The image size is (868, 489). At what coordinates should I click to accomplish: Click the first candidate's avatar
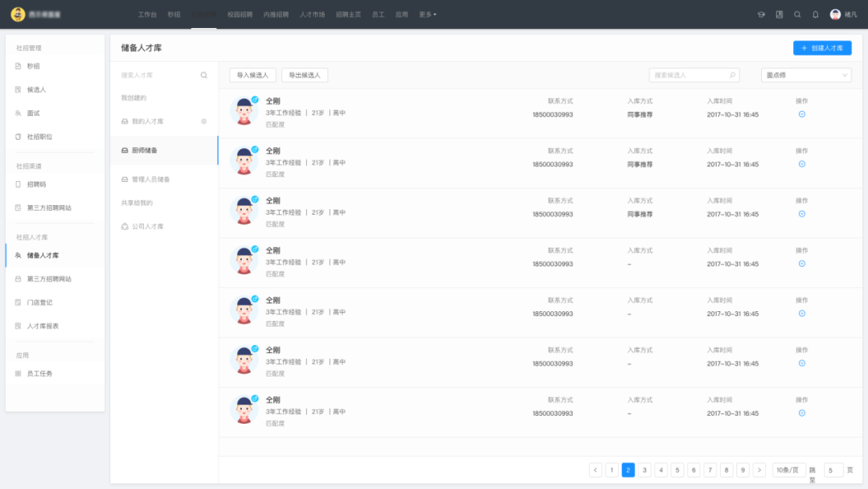pos(244,111)
